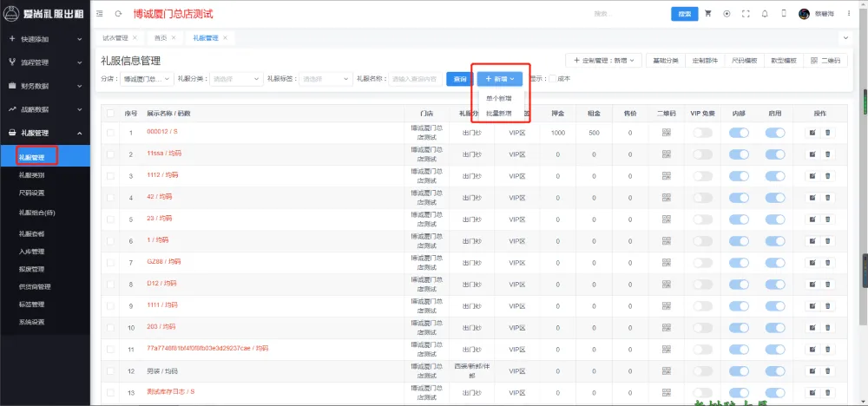Open the 尺码模板 button

[x=744, y=61]
